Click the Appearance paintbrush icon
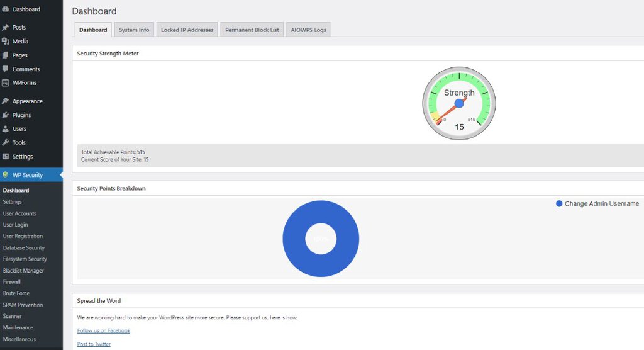Screen dimensions: 644x350 [5, 101]
